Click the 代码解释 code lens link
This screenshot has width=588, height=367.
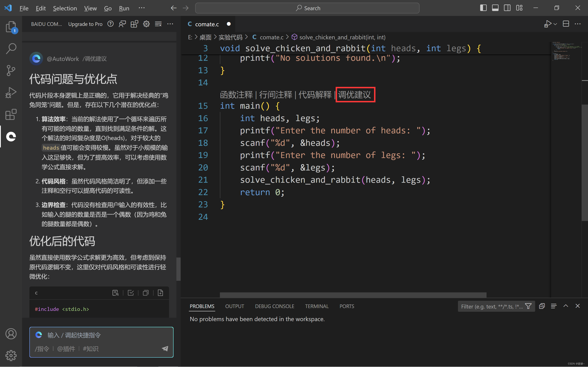coord(315,95)
